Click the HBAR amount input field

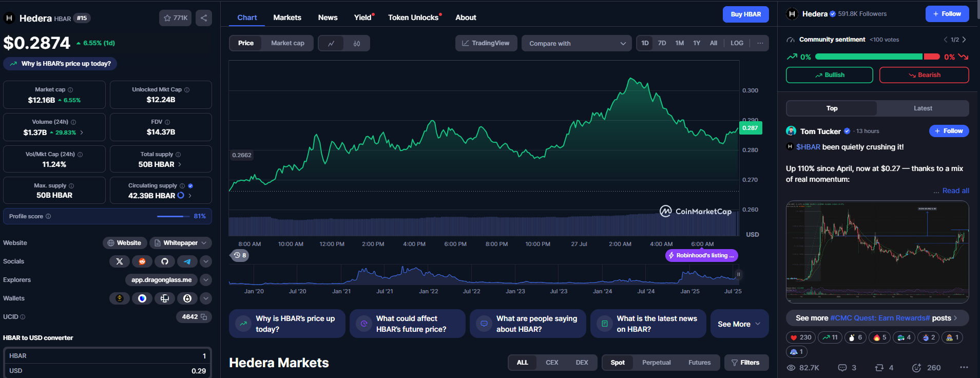tap(107, 356)
